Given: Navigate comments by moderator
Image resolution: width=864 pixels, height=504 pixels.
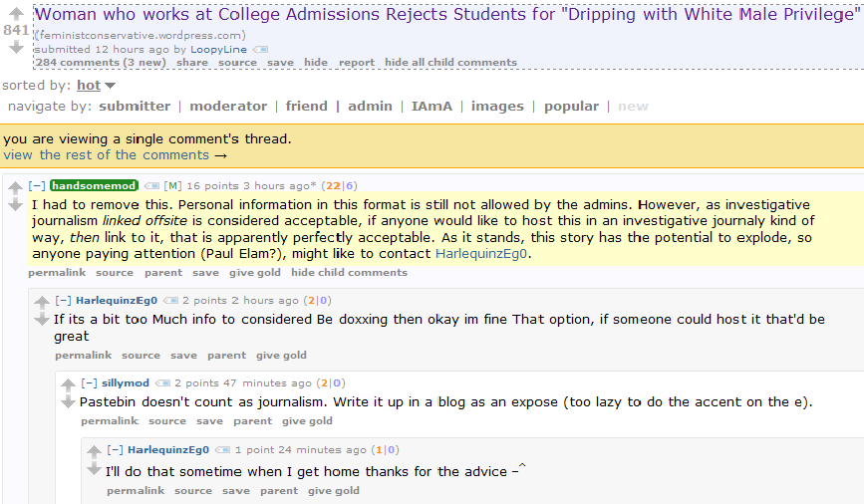Looking at the screenshot, I should point(228,106).
